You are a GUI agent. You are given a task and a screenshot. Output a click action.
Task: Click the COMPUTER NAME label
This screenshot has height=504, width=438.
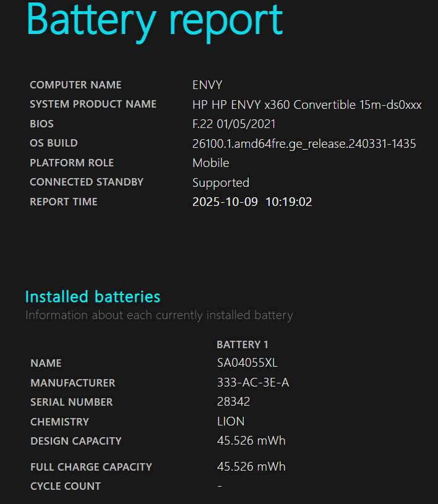click(x=75, y=85)
